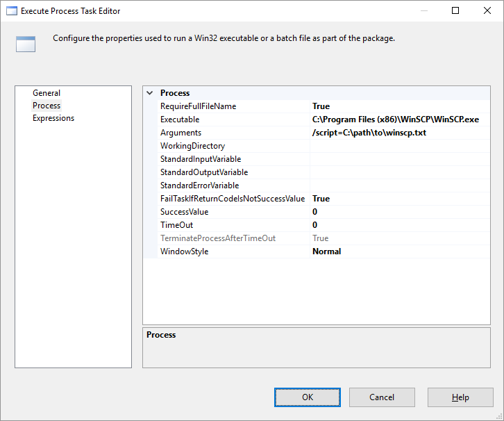Click the task icon beside the description
This screenshot has width=504, height=421.
[x=26, y=44]
